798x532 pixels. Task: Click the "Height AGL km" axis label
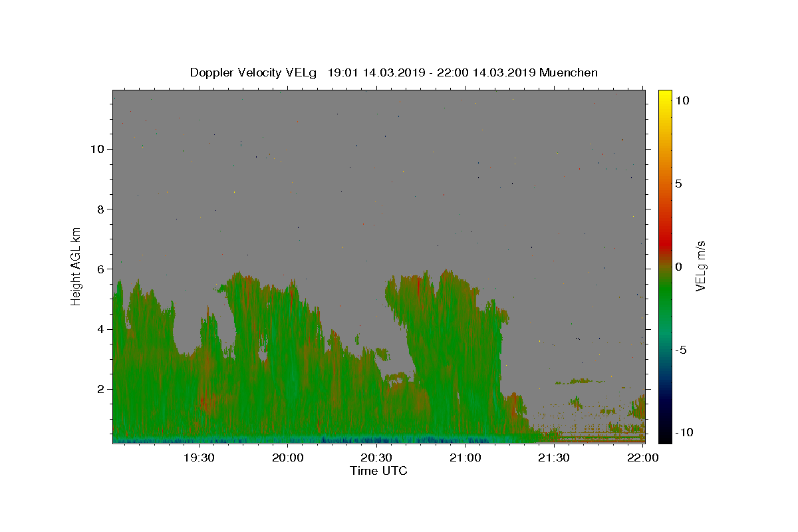[76, 265]
